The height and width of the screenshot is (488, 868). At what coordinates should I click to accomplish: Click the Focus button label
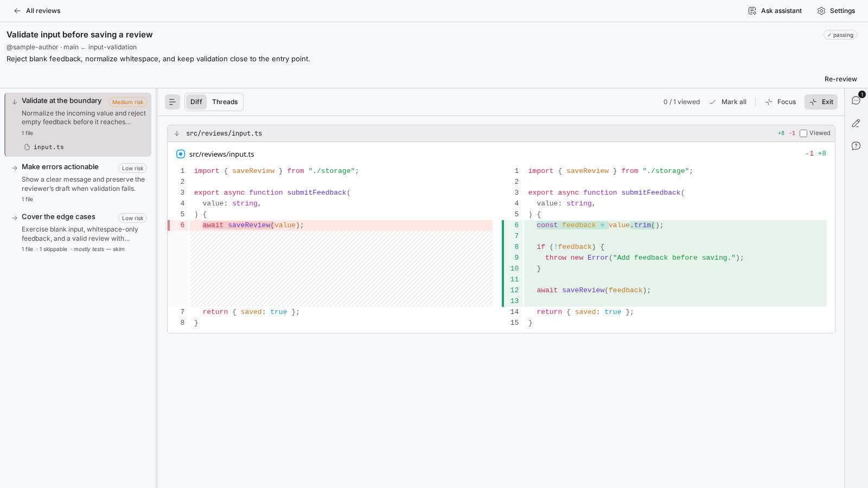pos(787,102)
